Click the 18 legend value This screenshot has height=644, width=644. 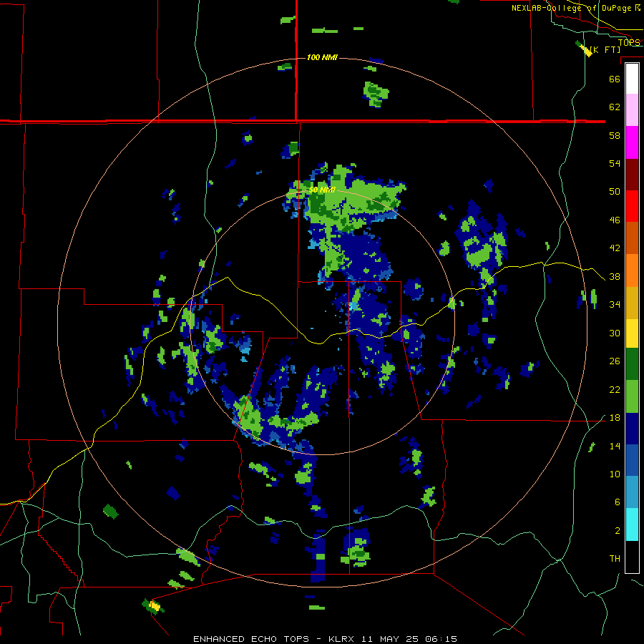[615, 418]
